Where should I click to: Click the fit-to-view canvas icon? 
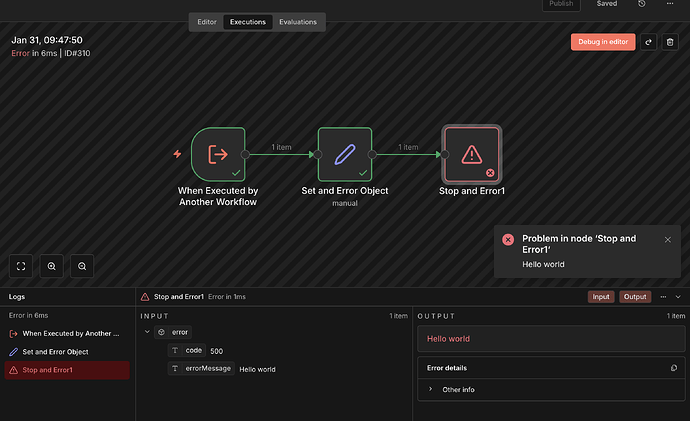pos(21,266)
